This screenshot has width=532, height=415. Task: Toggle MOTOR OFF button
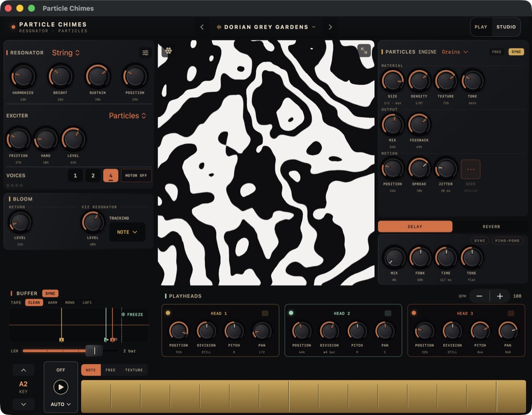pyautogui.click(x=136, y=176)
